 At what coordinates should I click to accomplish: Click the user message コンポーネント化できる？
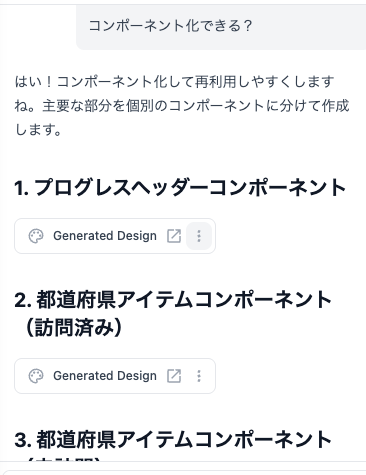170,26
